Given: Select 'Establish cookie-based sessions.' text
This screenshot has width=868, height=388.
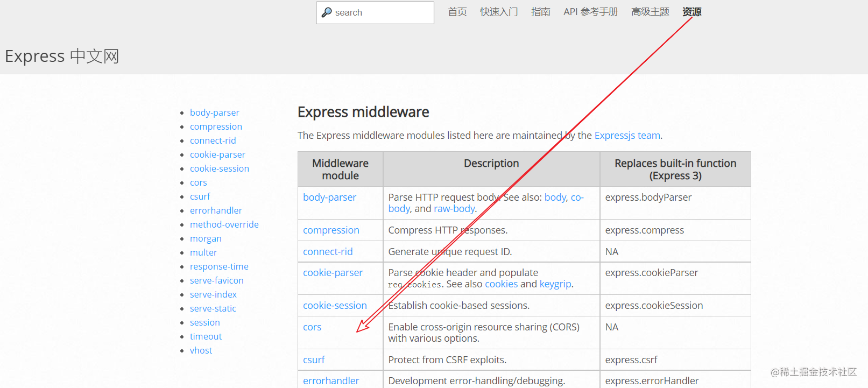Looking at the screenshot, I should click(459, 306).
